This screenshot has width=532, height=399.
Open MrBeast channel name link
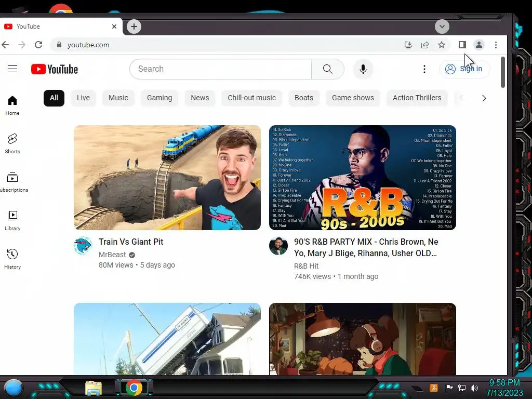coord(112,255)
